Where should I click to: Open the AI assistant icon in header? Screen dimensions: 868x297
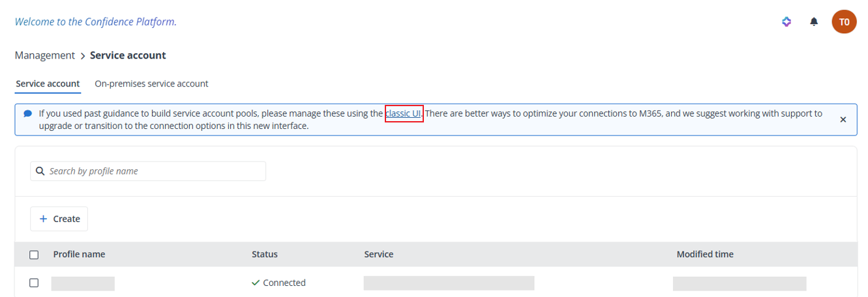786,22
